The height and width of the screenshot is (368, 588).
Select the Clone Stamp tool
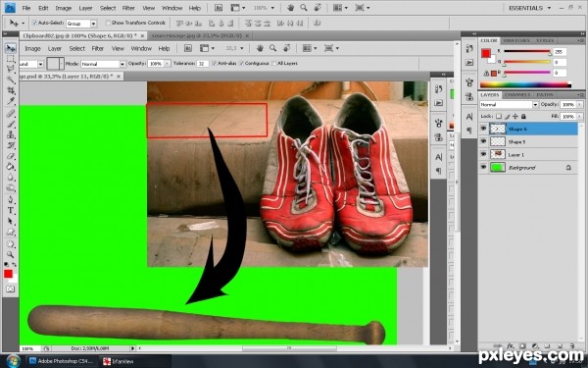[x=11, y=134]
